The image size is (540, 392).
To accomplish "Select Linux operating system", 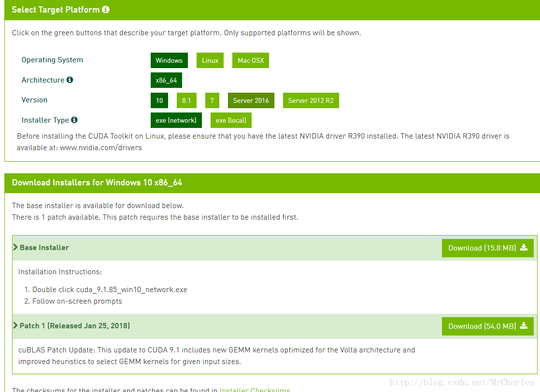I will pos(210,60).
